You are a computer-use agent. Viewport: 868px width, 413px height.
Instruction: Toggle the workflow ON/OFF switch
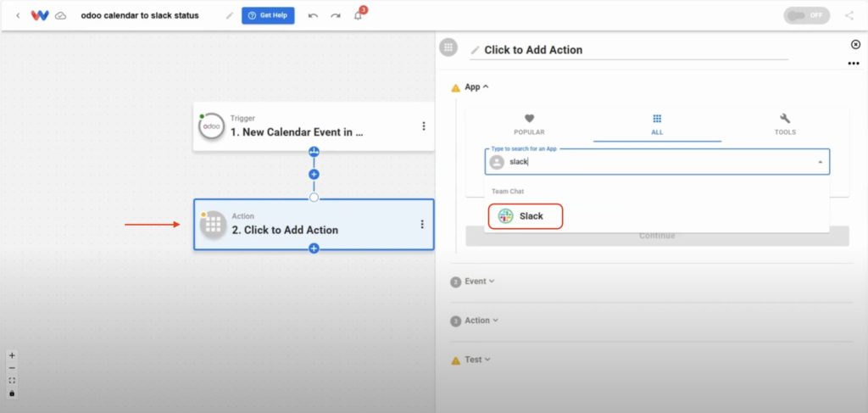click(807, 15)
